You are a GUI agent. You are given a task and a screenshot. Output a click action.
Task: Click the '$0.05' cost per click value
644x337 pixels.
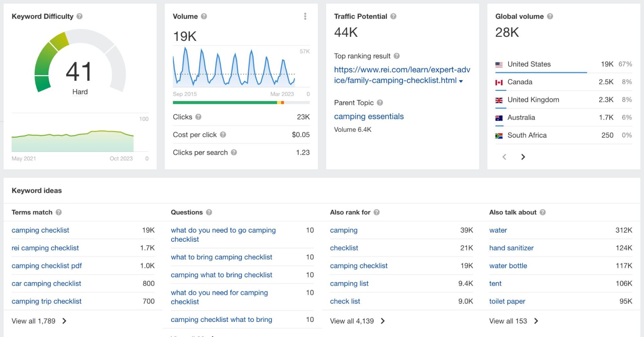(301, 134)
